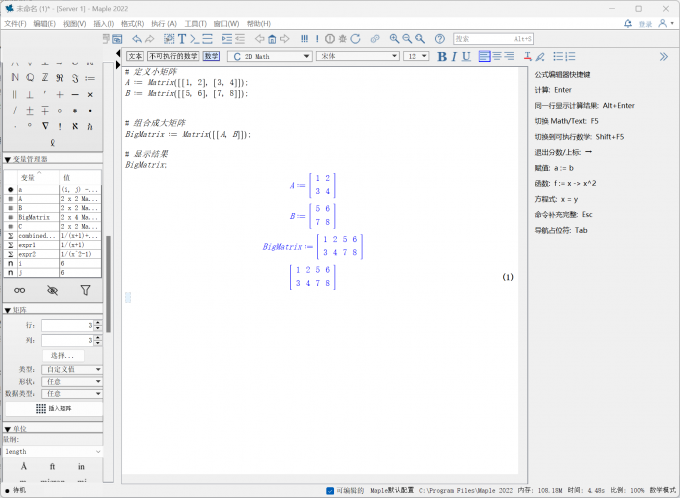The image size is (680, 498).
Task: Zoom in with the plus magnifier
Action: (x=394, y=39)
